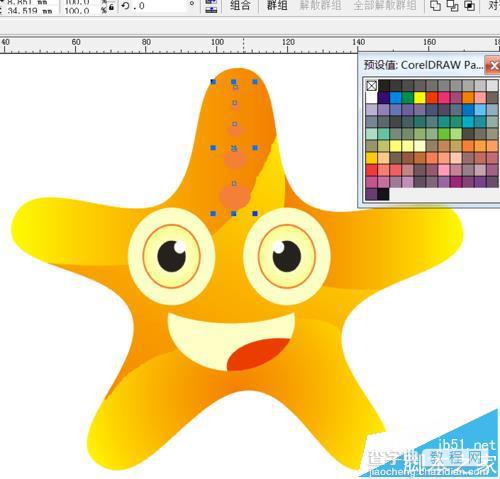500x479 pixels.
Task: Click the top-left selection handle
Action: pyautogui.click(x=213, y=82)
